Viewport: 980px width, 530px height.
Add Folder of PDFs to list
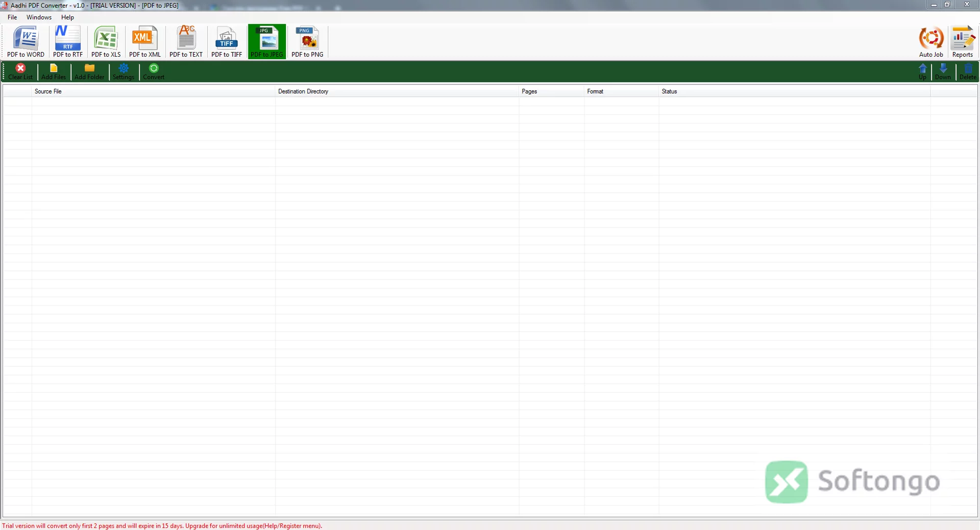coord(89,71)
